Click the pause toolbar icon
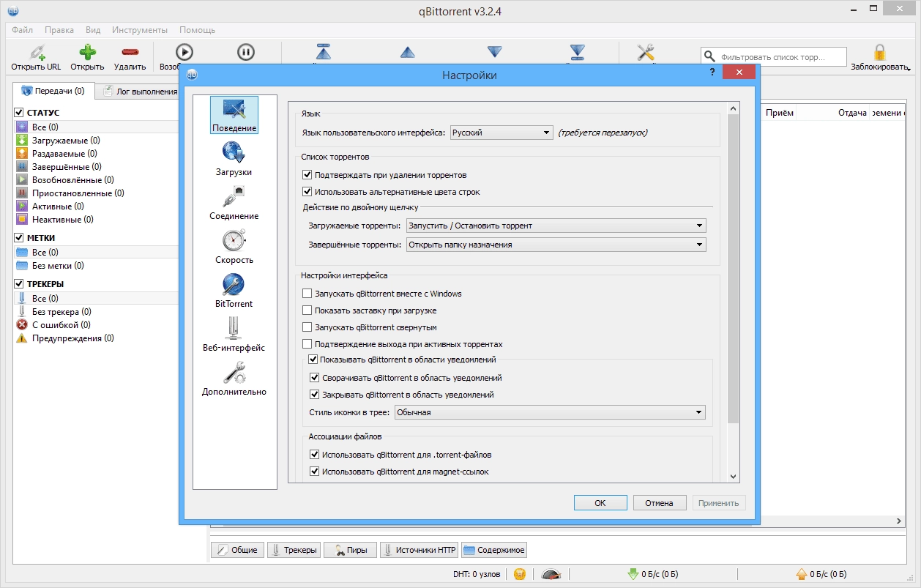This screenshot has height=588, width=921. [246, 52]
